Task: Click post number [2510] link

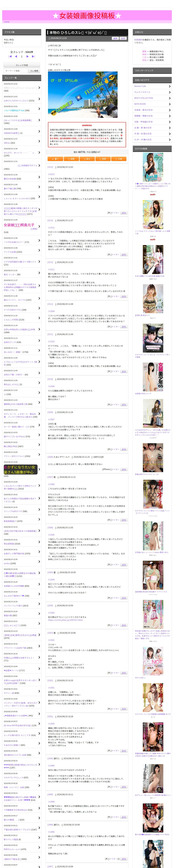Action: [x=50, y=379]
